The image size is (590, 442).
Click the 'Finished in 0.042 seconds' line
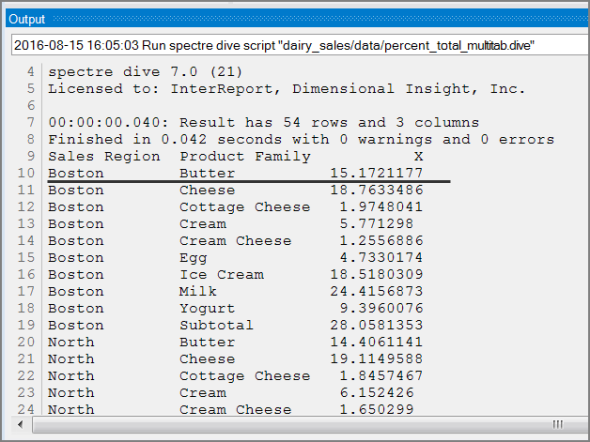click(301, 140)
